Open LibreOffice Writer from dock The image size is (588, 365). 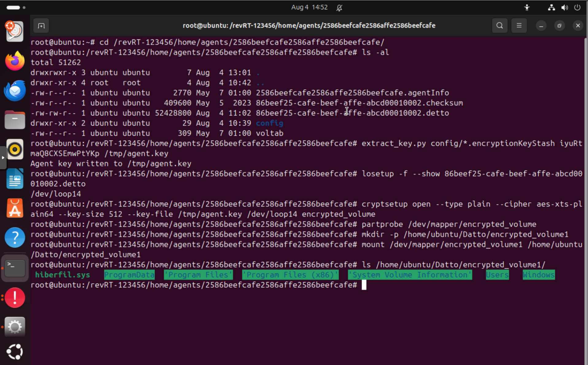14,179
